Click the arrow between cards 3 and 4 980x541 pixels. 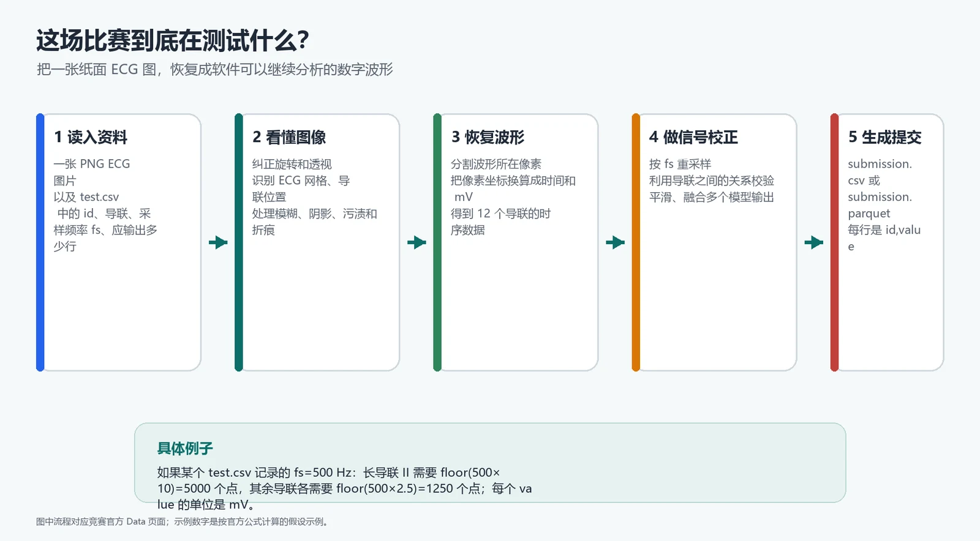[x=615, y=242]
